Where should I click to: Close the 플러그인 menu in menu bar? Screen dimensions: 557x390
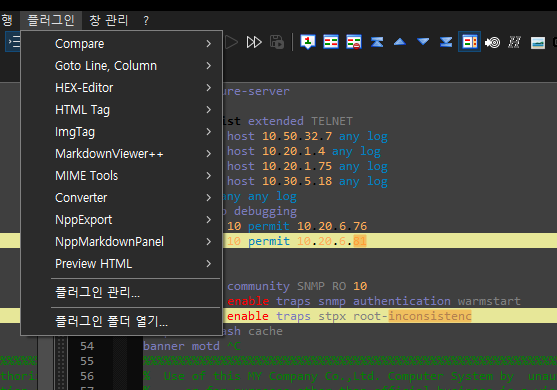pyautogui.click(x=51, y=20)
